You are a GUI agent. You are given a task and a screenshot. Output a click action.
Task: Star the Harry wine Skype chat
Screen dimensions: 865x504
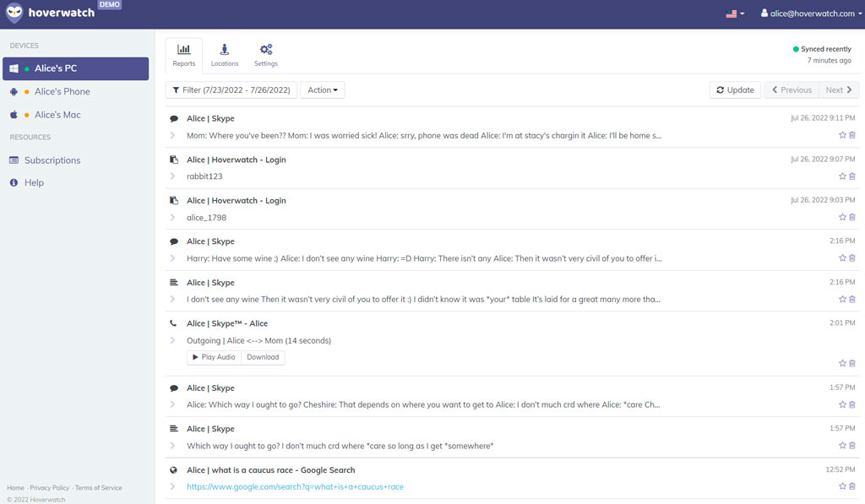(842, 258)
